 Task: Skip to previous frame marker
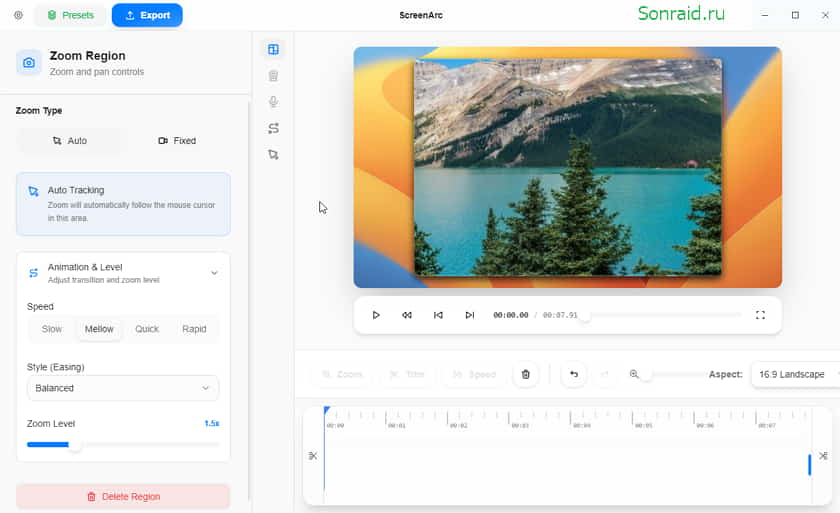(x=438, y=315)
